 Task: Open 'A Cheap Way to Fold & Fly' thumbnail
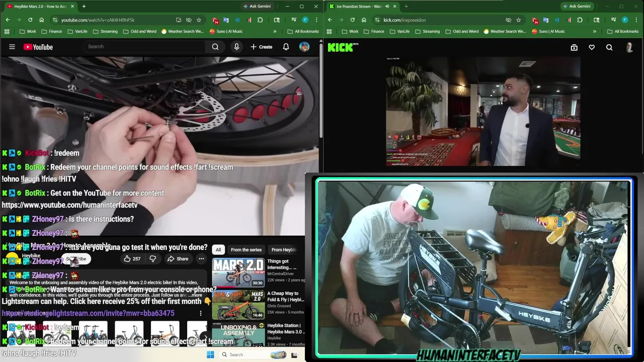click(238, 305)
